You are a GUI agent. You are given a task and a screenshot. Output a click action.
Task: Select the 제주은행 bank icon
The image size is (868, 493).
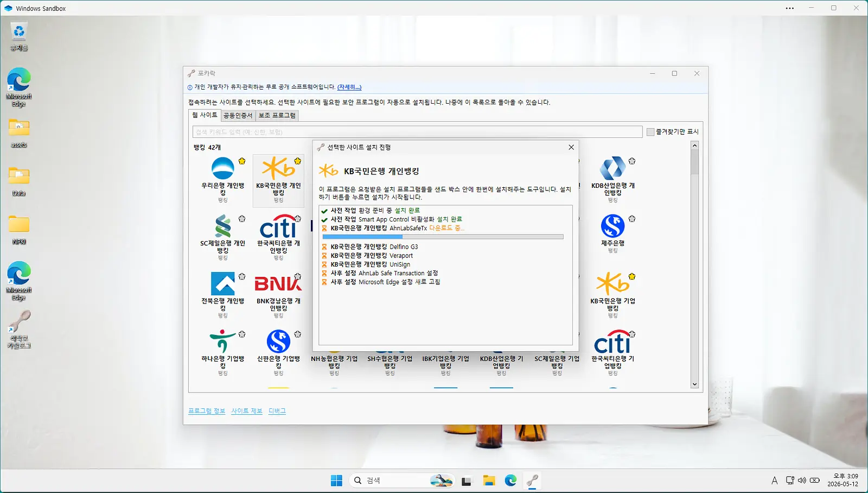[x=612, y=226]
